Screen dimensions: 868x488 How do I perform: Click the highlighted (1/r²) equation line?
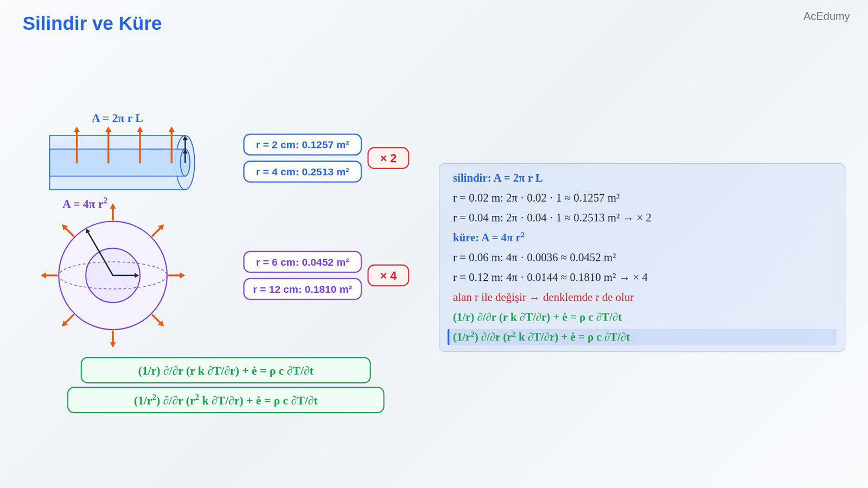pos(642,337)
